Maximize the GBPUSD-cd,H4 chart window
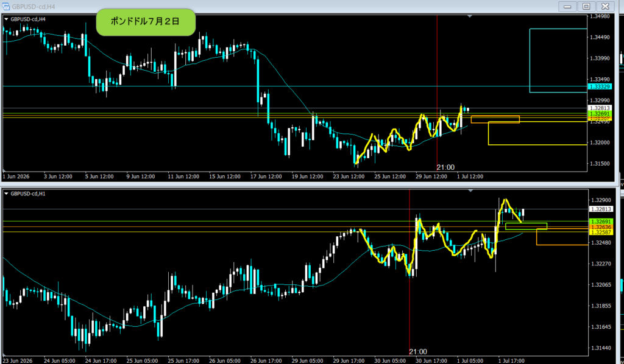 pos(586,6)
